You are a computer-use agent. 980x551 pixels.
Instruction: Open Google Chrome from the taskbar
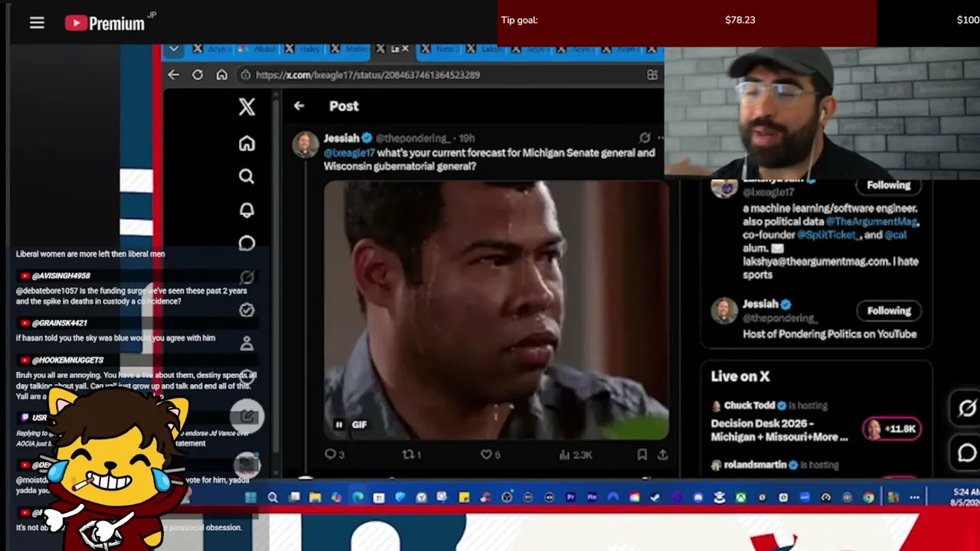point(868,497)
